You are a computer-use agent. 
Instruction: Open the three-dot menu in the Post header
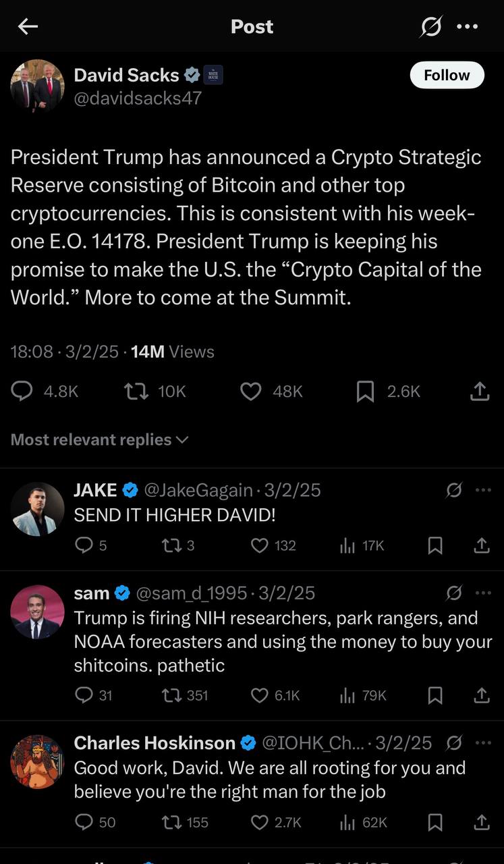(467, 27)
